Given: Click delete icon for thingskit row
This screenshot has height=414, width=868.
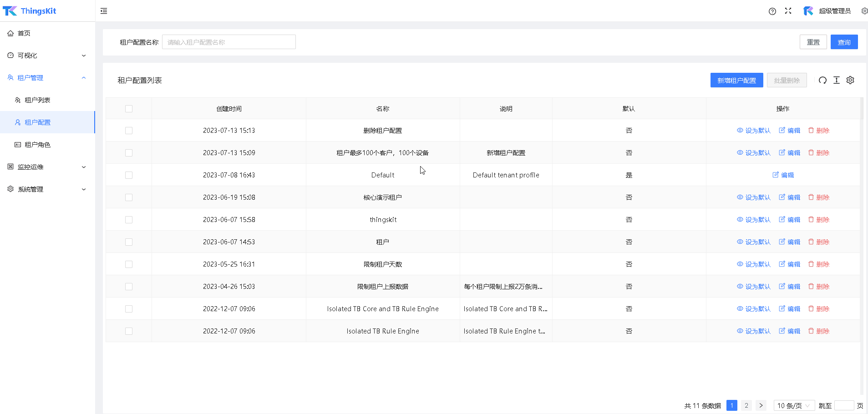Looking at the screenshot, I should (x=811, y=219).
